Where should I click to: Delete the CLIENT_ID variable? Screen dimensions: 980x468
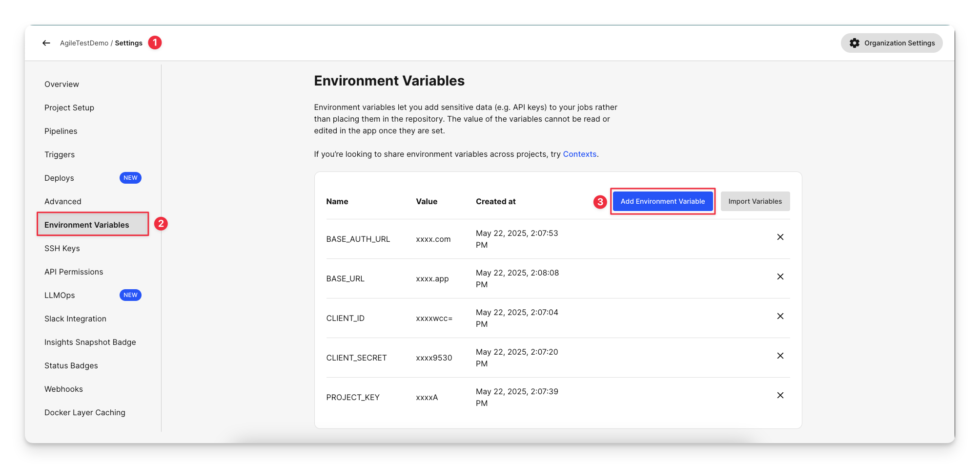pos(780,316)
